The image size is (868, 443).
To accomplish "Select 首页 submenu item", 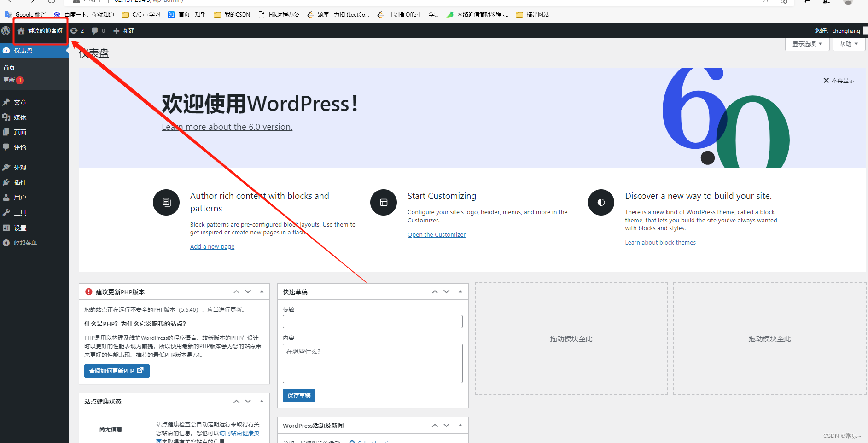I will coord(9,67).
